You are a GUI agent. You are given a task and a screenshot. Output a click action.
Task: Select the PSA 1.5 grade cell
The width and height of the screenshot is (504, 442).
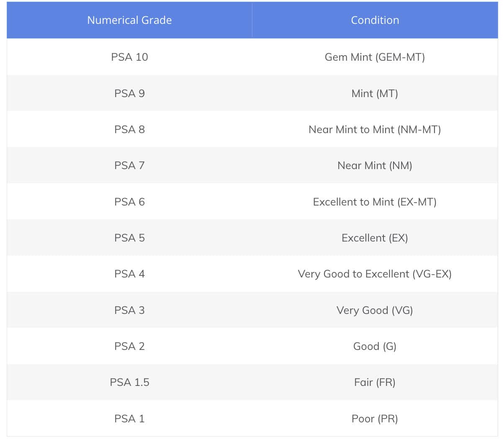[x=129, y=382]
